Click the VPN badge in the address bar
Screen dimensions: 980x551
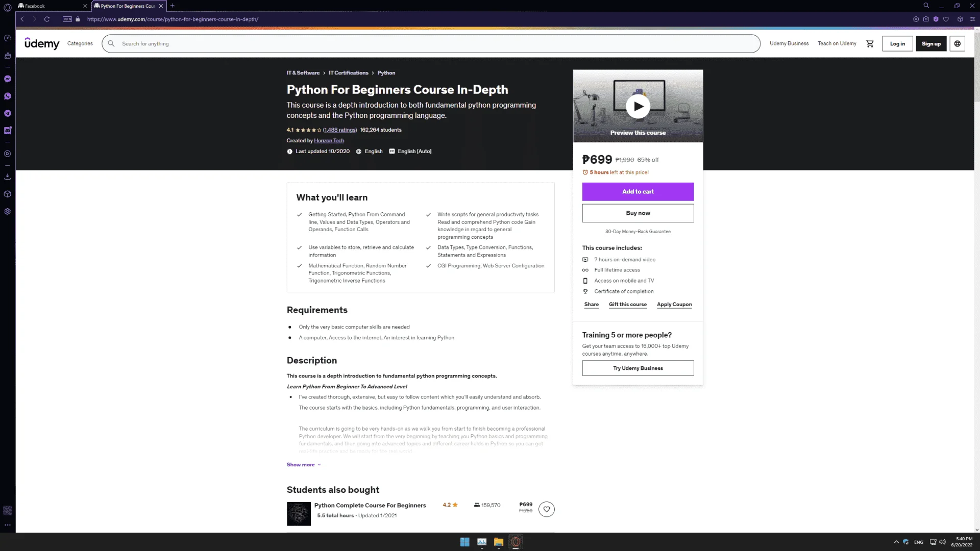point(67,19)
